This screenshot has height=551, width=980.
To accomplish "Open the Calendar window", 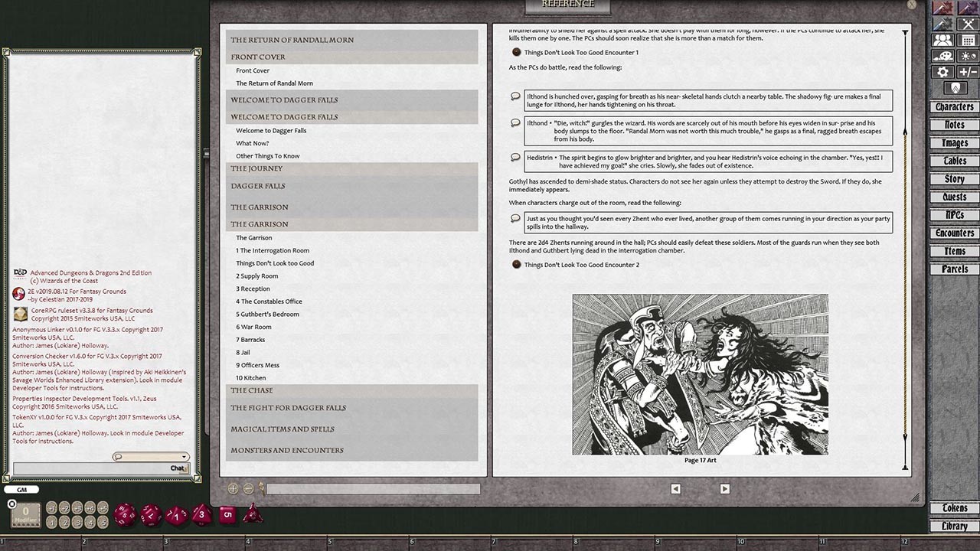I will click(x=968, y=40).
